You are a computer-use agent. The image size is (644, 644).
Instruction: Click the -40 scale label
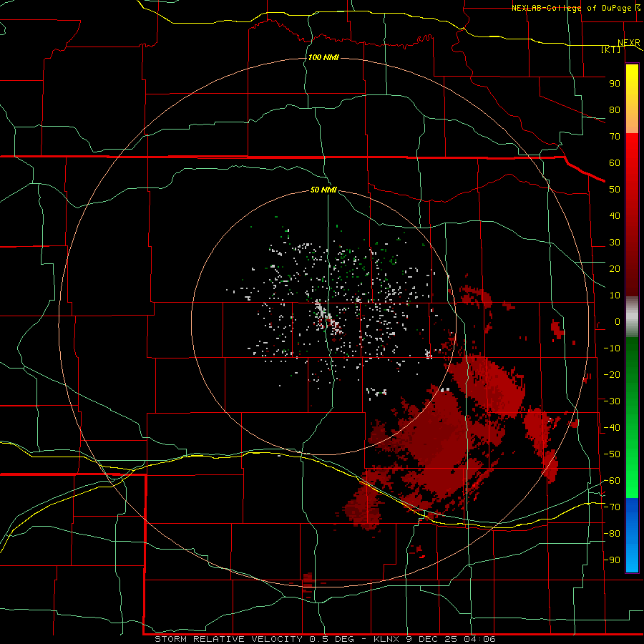(612, 428)
